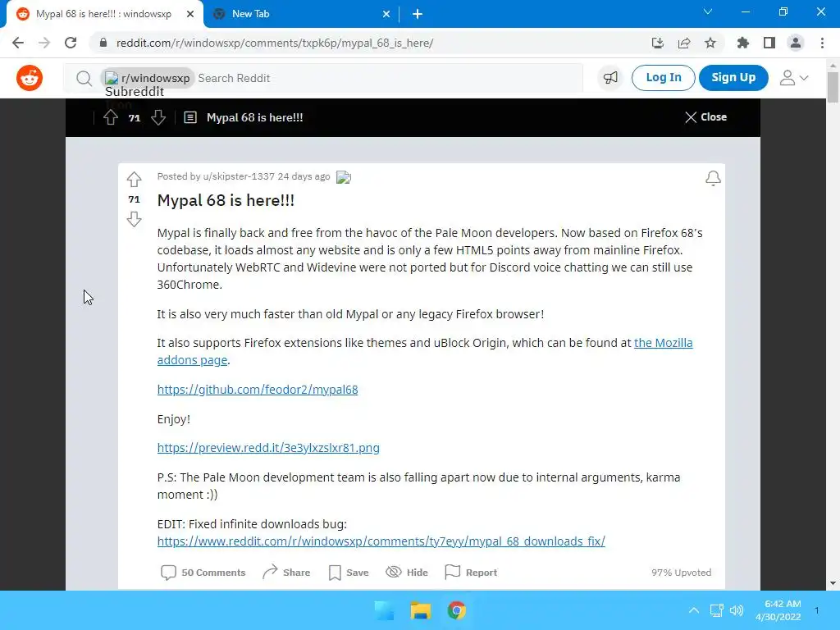Open the Windows Start button
The height and width of the screenshot is (630, 840).
click(x=384, y=610)
